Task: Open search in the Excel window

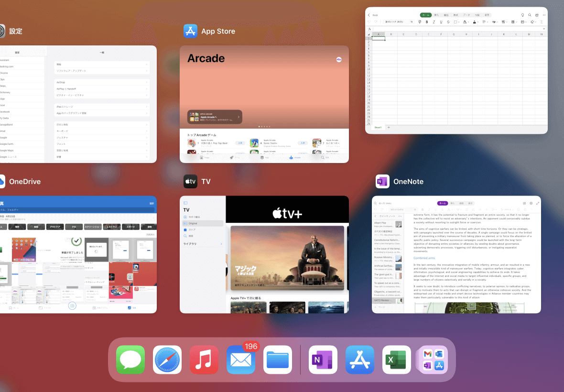Action: [530, 15]
